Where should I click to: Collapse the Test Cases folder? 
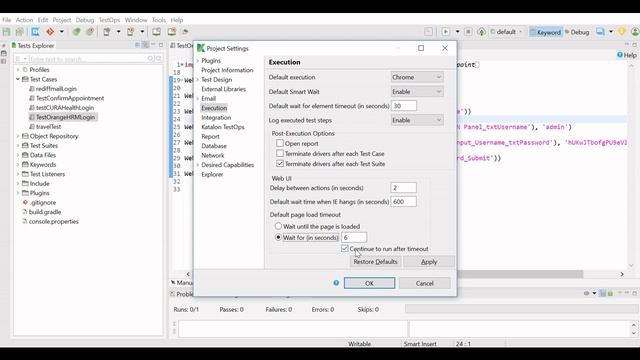pos(18,79)
